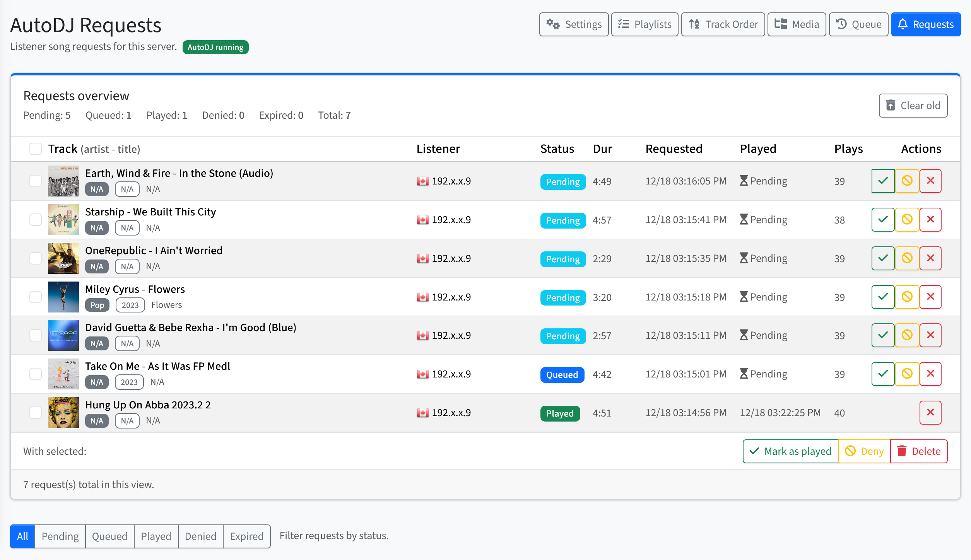Show only Expired requests
This screenshot has width=971, height=560.
pyautogui.click(x=246, y=536)
